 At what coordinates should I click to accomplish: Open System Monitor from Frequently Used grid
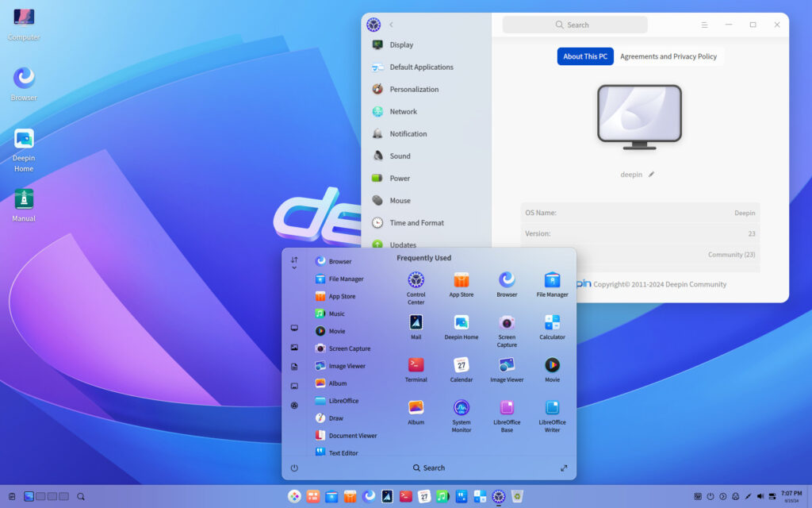click(462, 408)
